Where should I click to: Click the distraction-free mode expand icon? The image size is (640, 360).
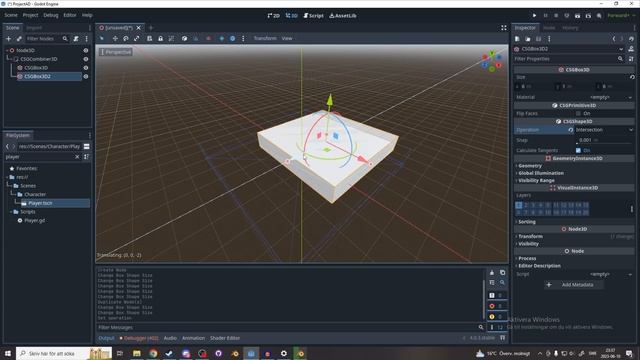(504, 28)
